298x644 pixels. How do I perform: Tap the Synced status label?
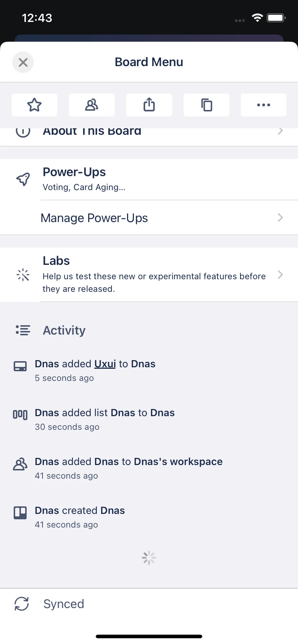(x=64, y=604)
